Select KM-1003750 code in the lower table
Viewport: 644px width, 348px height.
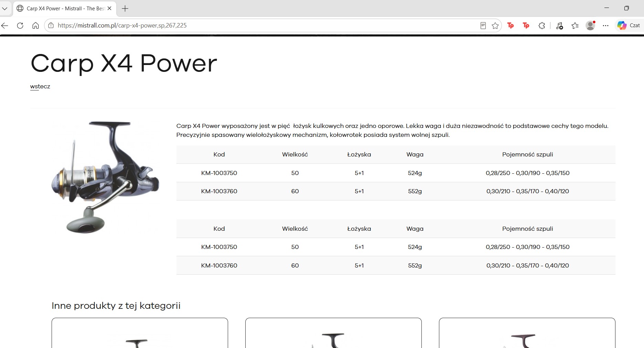point(219,247)
